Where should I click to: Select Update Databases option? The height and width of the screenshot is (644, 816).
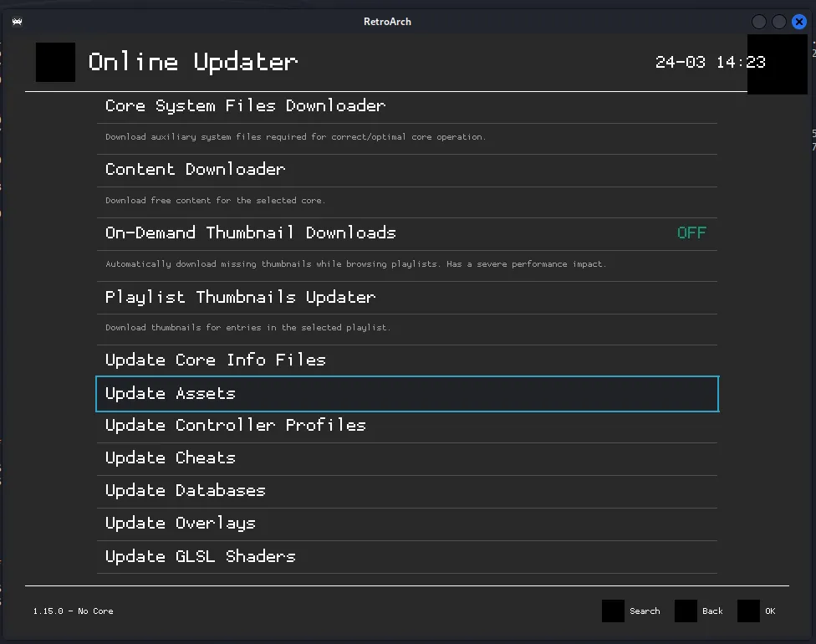(185, 491)
